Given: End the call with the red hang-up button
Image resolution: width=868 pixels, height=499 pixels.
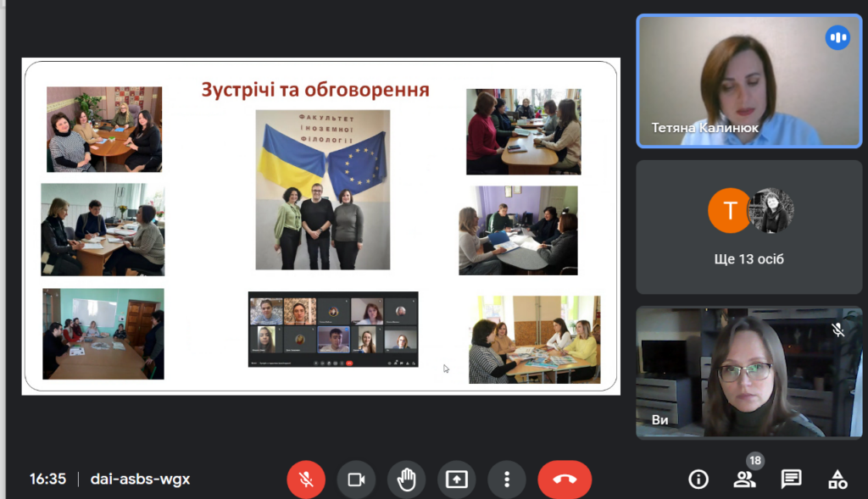Looking at the screenshot, I should [x=565, y=480].
